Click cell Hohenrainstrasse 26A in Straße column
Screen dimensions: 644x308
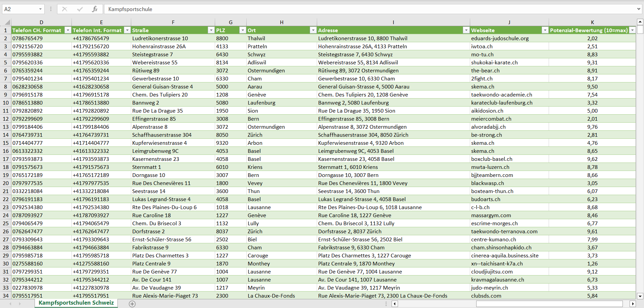click(173, 46)
